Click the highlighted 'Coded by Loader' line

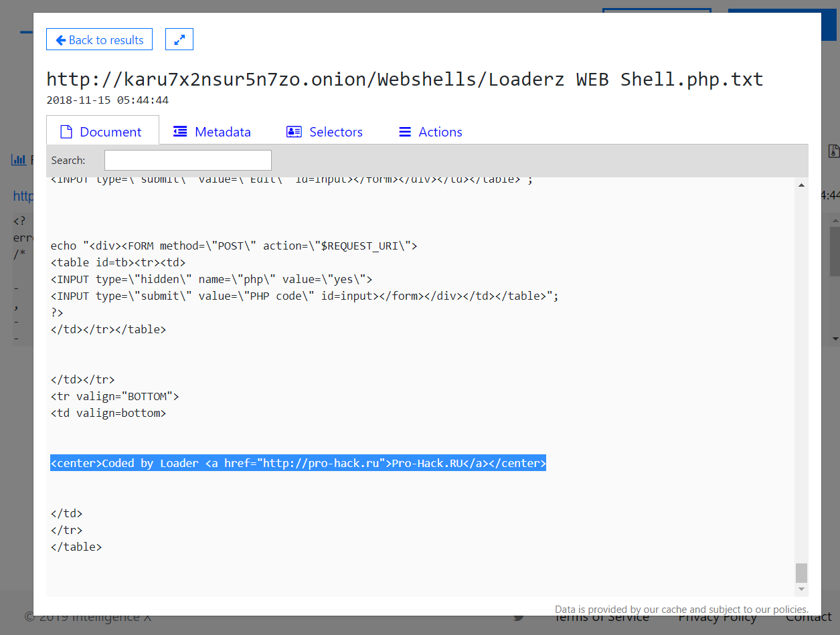click(298, 463)
